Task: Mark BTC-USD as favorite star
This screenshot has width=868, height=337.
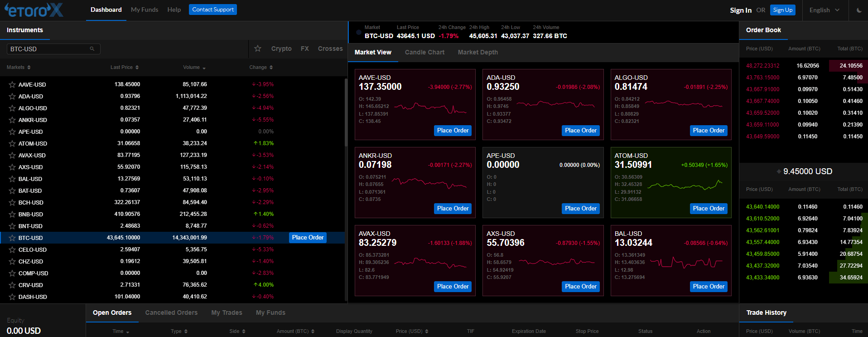Action: (12, 238)
